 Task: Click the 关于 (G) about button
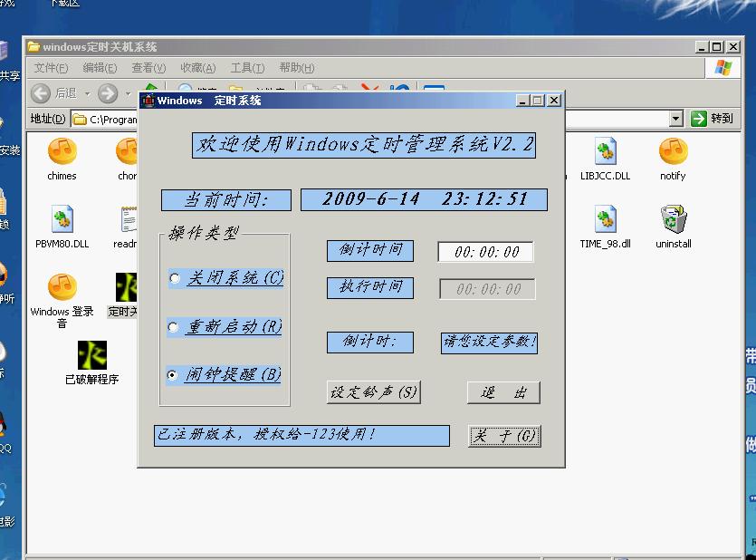[x=504, y=436]
